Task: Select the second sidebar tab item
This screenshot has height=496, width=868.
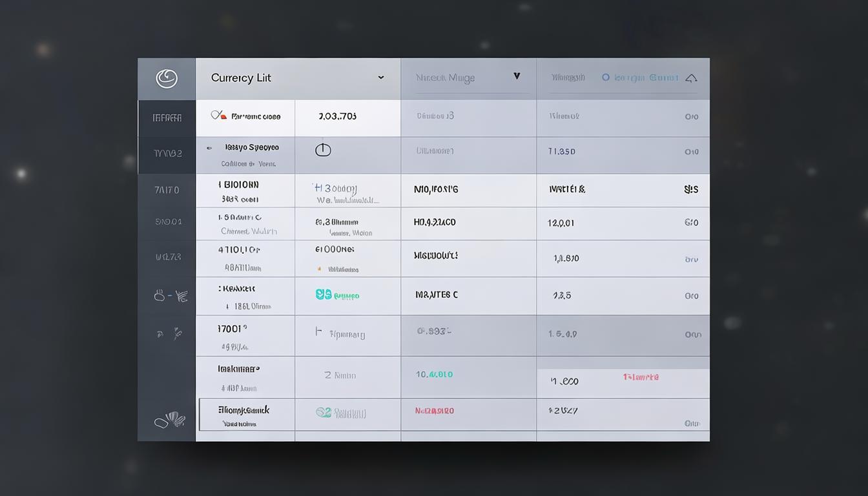Action: pyautogui.click(x=167, y=154)
